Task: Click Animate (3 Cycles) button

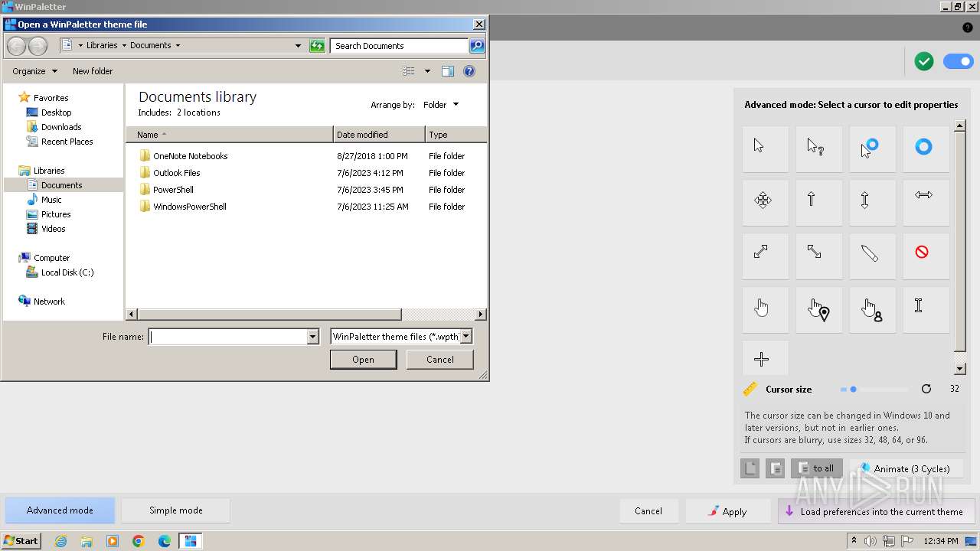Action: pyautogui.click(x=906, y=468)
